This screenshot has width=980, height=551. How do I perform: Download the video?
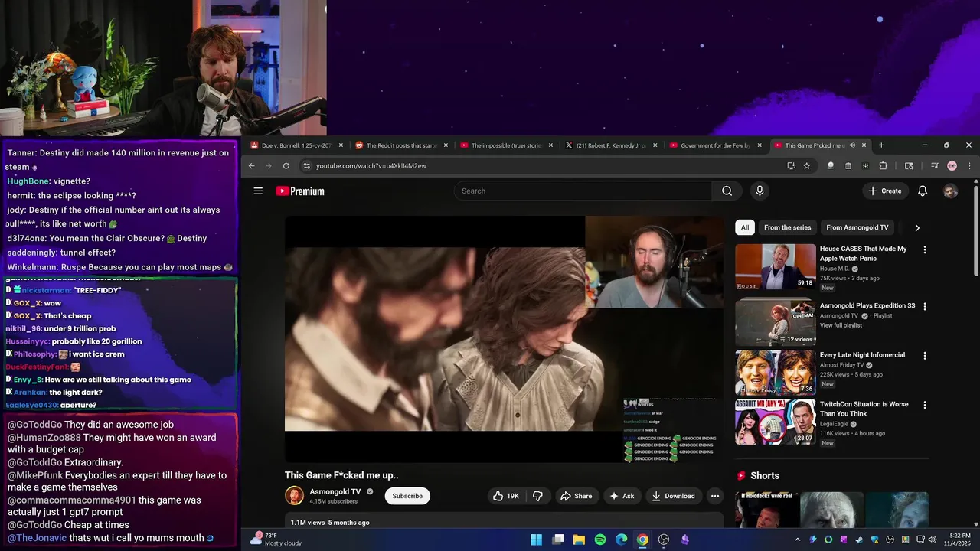(674, 496)
